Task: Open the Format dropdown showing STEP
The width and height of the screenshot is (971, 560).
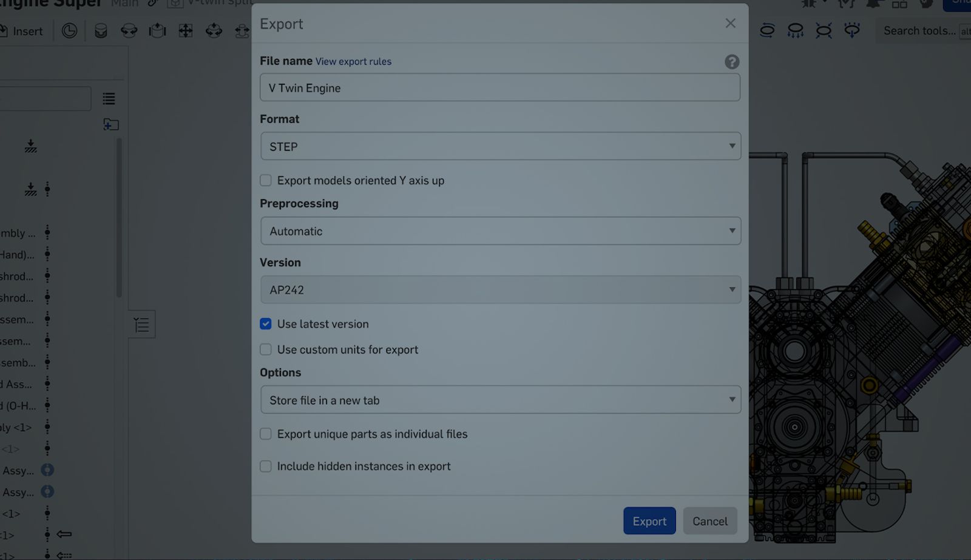Action: 500,147
